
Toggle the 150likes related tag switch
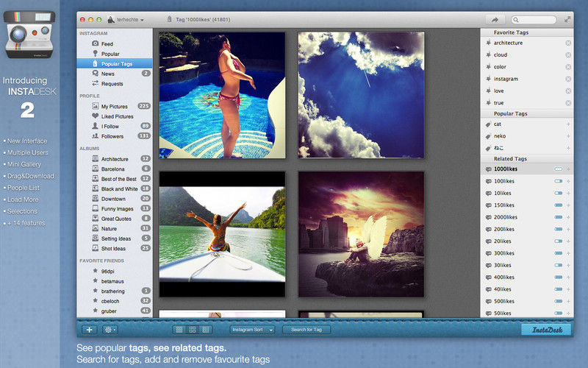(559, 205)
